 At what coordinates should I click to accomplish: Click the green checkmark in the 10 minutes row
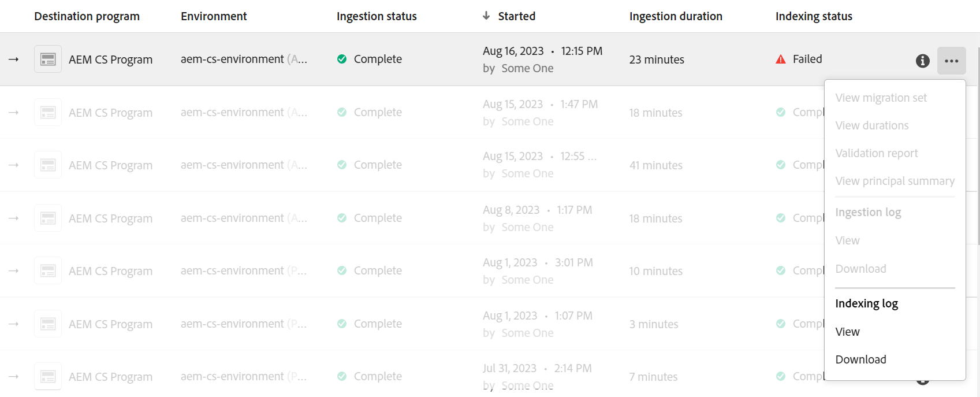coord(342,270)
